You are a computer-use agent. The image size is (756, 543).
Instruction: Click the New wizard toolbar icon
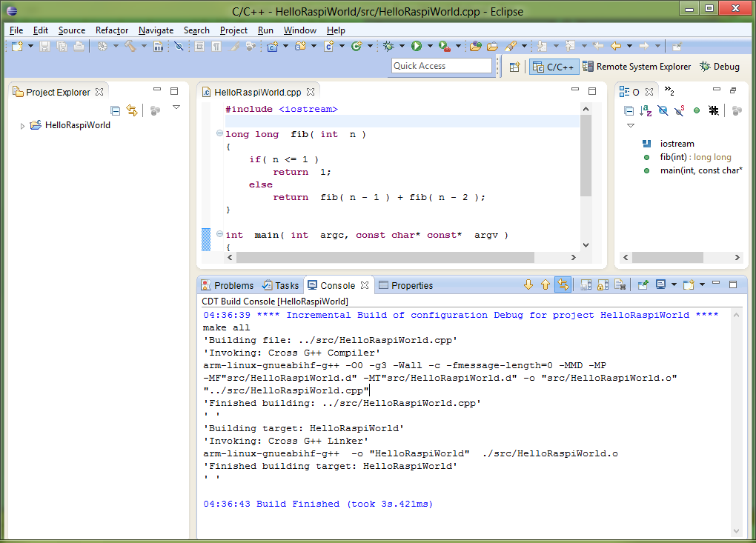click(17, 46)
